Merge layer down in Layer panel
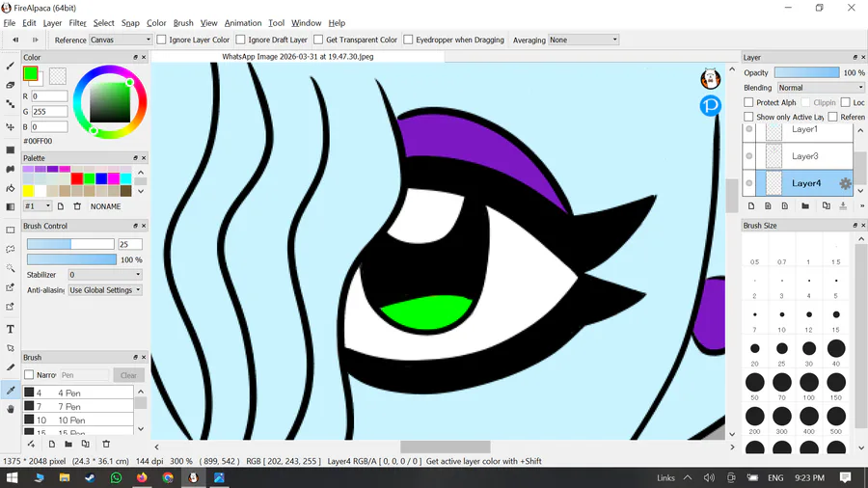Image resolution: width=868 pixels, height=488 pixels. (843, 205)
